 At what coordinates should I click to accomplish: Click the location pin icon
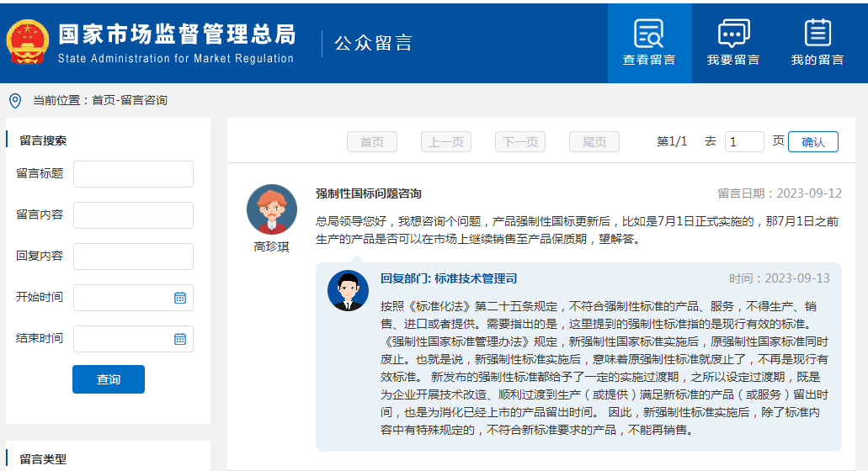(x=14, y=100)
